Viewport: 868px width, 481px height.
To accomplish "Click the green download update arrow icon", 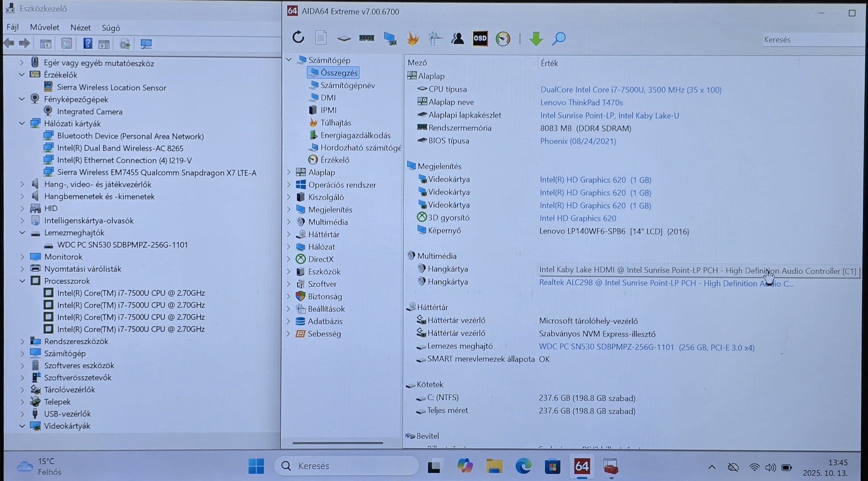I will (536, 39).
